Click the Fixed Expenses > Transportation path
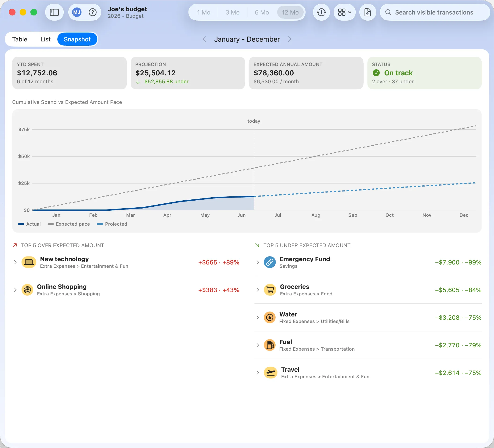 (317, 349)
